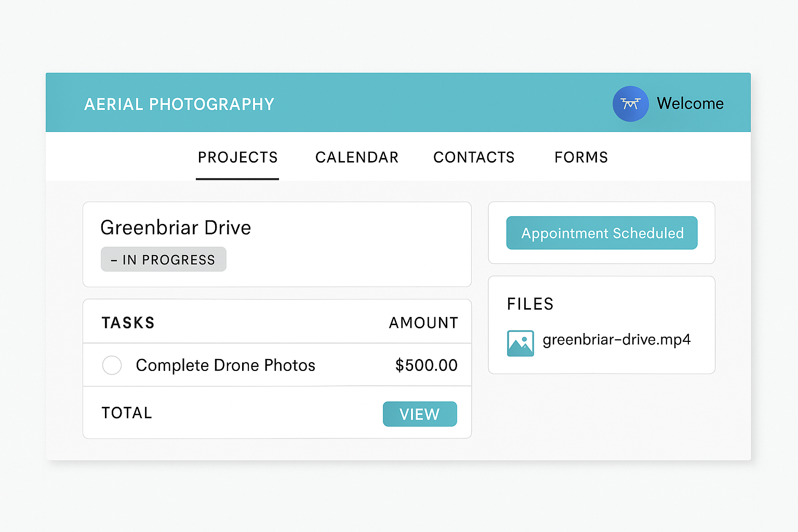
Task: Click the Welcome user label
Action: tap(690, 103)
